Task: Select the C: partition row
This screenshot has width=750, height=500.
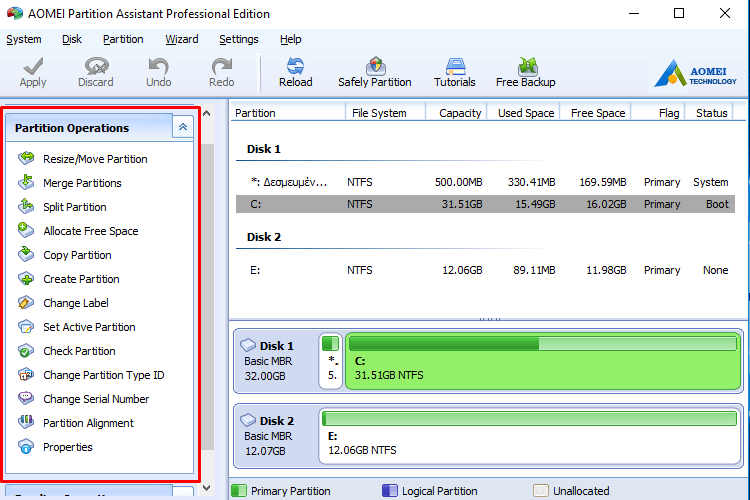Action: click(x=485, y=204)
